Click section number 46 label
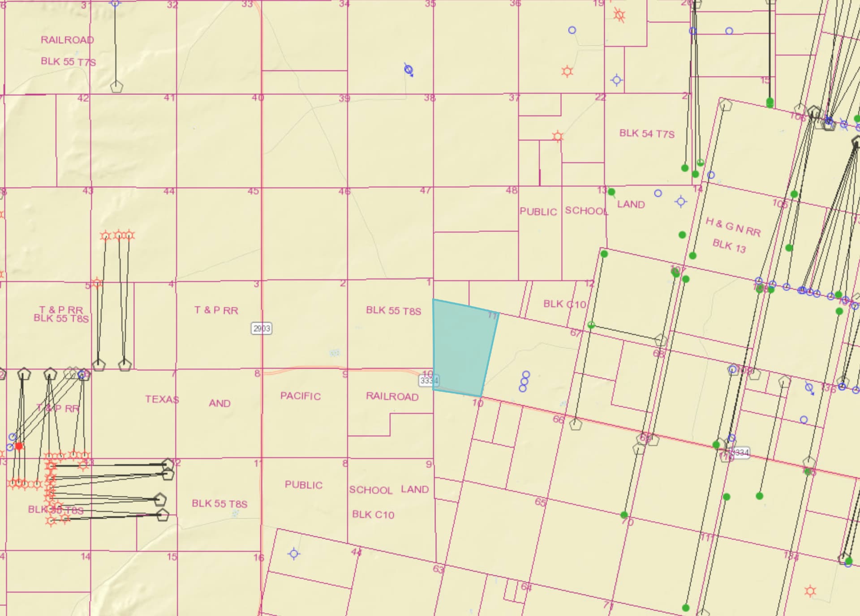The width and height of the screenshot is (860, 616). click(x=344, y=191)
